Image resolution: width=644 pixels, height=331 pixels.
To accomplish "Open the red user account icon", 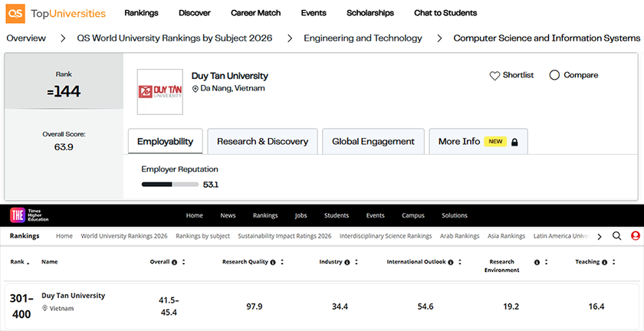I will tap(636, 236).
